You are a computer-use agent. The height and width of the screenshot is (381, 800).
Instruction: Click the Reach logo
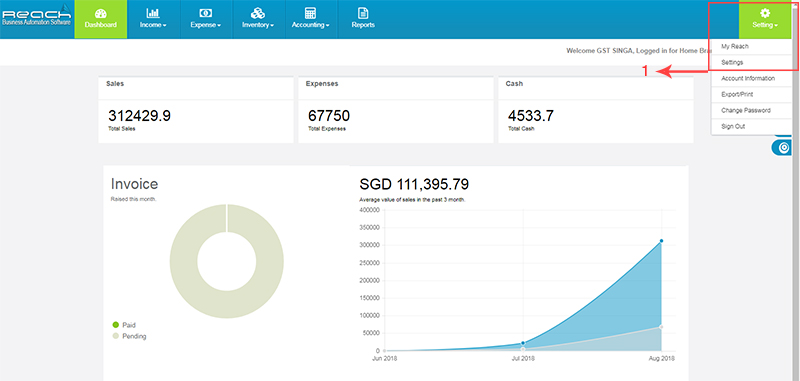coord(36,16)
